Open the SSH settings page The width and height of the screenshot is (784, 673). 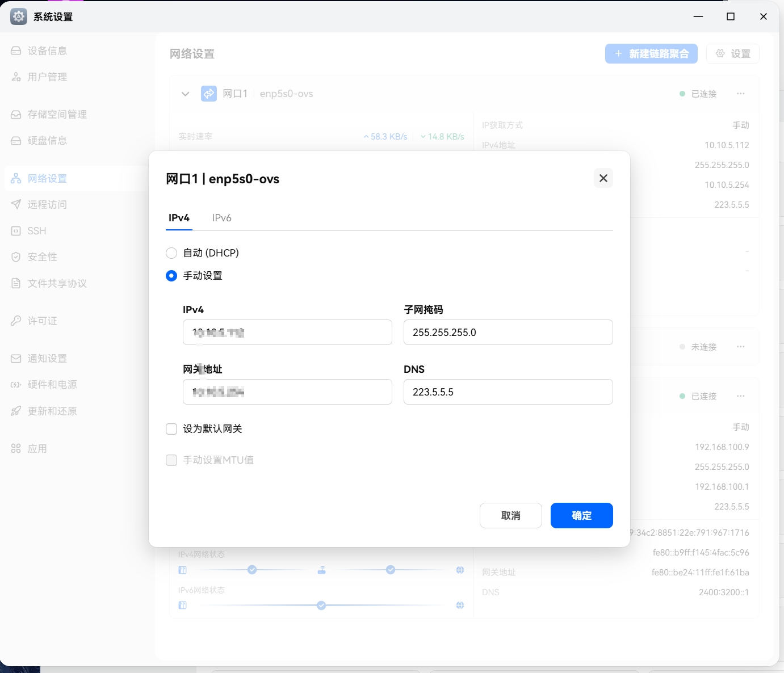point(36,231)
